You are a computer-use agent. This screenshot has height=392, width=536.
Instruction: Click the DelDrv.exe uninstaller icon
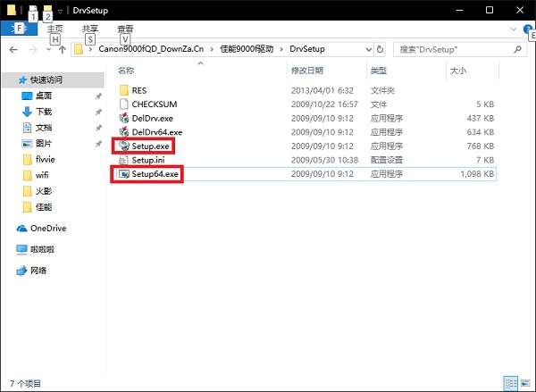click(x=123, y=118)
